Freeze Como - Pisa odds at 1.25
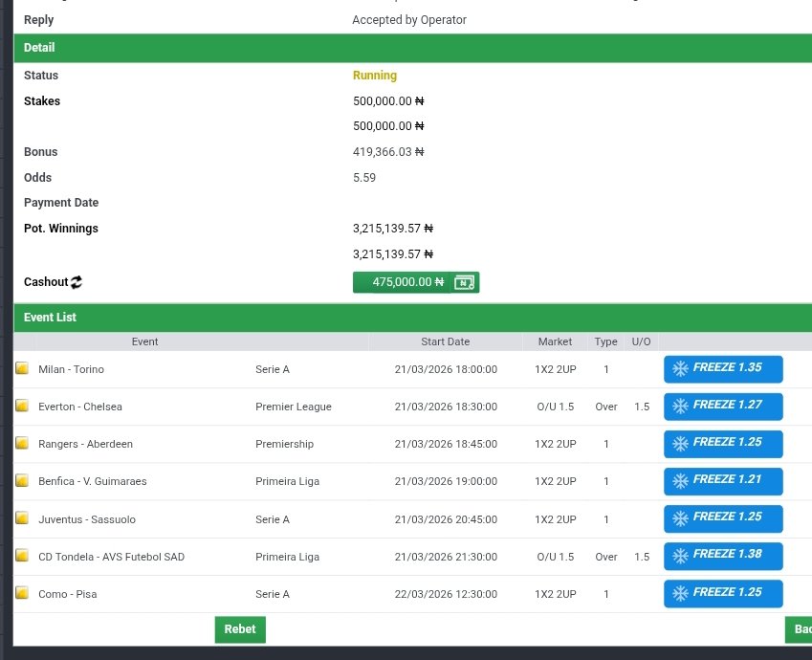Viewport: 812px width, 660px height. [723, 594]
